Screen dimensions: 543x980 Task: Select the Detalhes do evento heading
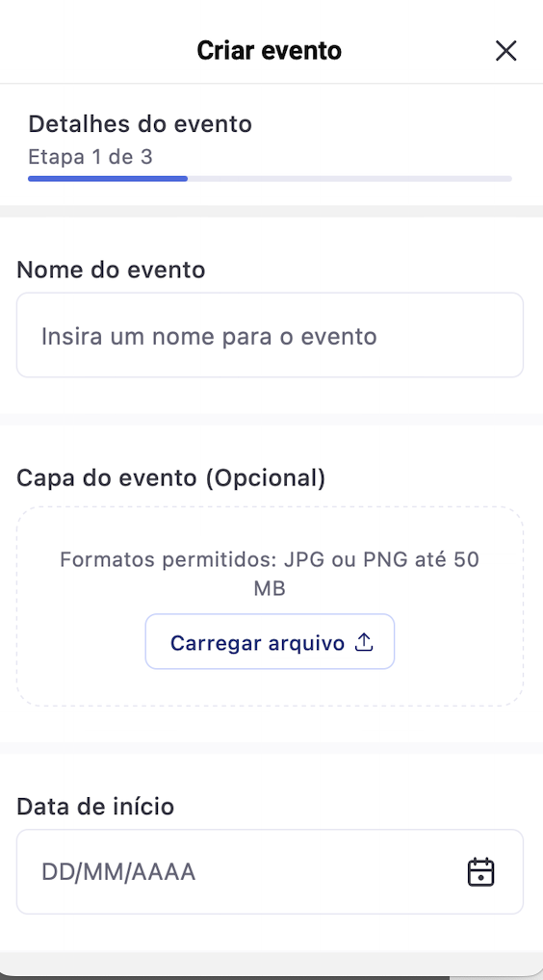click(140, 124)
